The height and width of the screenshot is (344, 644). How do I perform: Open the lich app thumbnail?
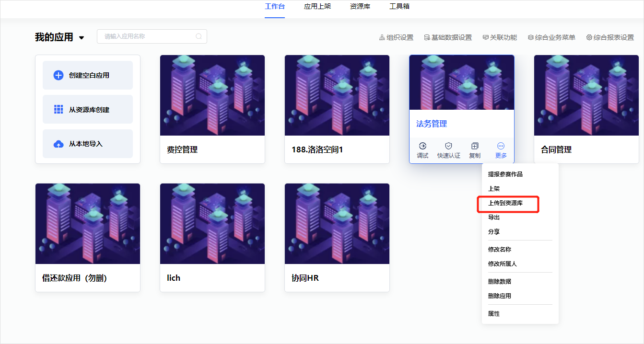point(212,224)
